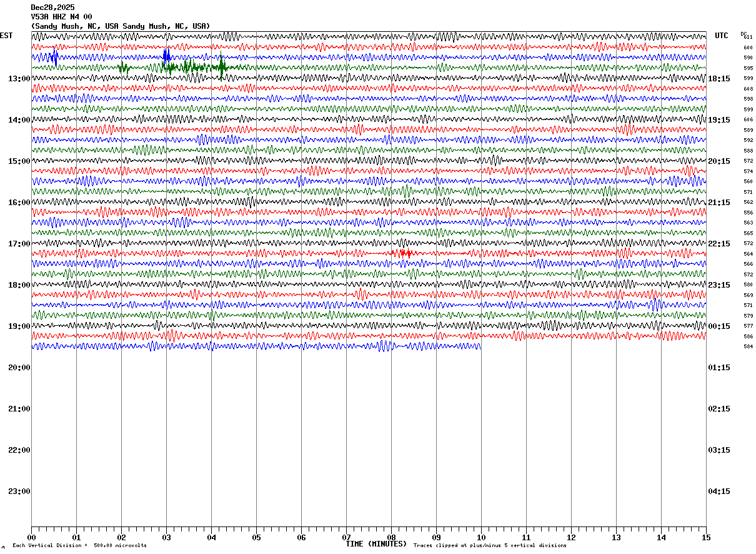Click the DC offset value 565
The height and width of the screenshot is (554, 756).
point(748,233)
